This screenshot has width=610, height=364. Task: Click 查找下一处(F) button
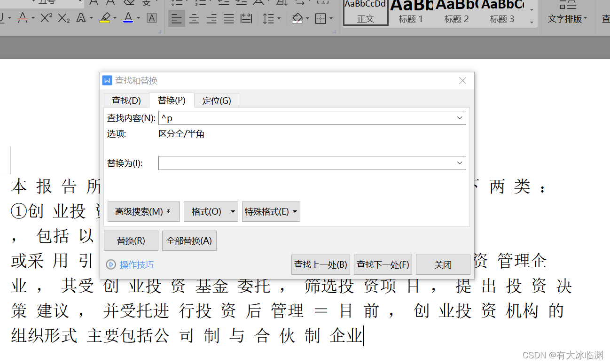[x=383, y=265]
